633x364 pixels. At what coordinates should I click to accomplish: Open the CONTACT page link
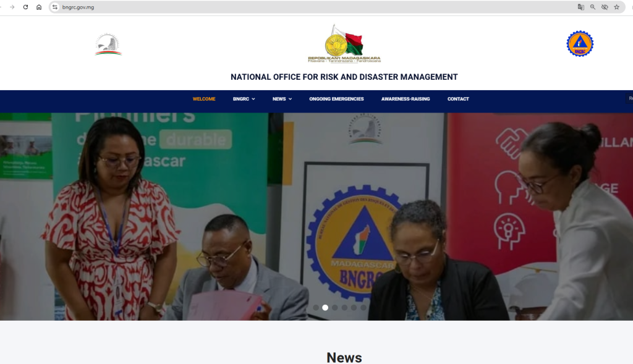coord(458,99)
